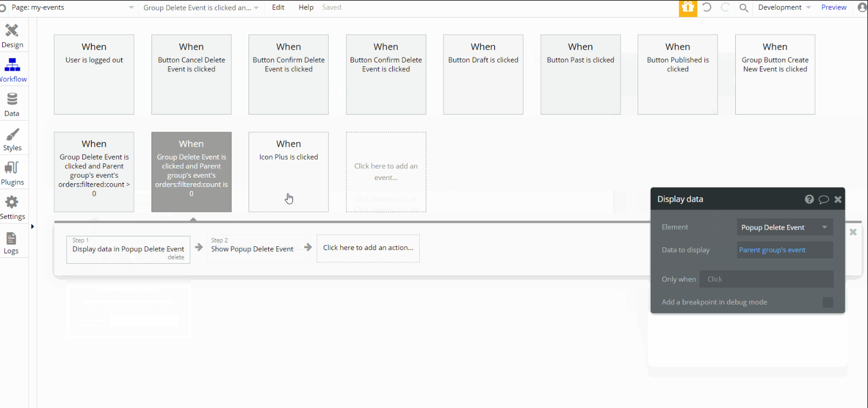The width and height of the screenshot is (868, 408).
Task: Select Group Delete Event count is 0 event
Action: [x=191, y=172]
